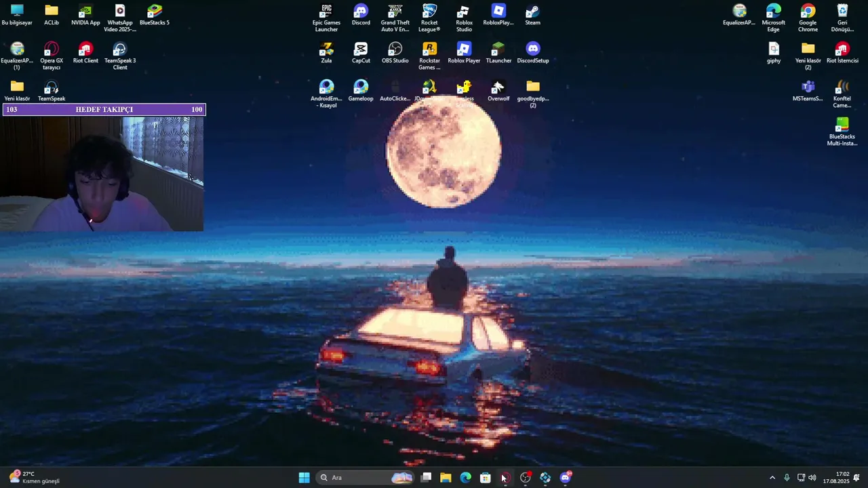Click the Konftel Camera icon

pos(842,94)
